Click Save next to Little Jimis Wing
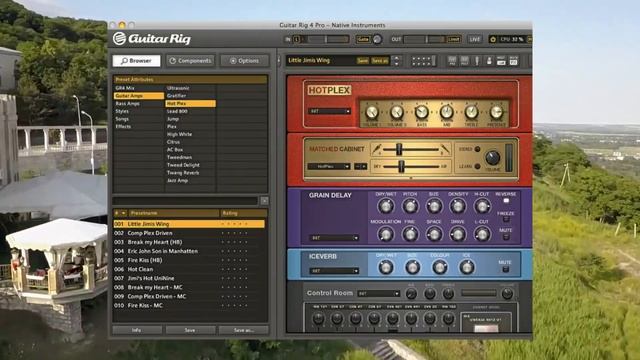Image resolution: width=640 pixels, height=360 pixels. coord(362,61)
